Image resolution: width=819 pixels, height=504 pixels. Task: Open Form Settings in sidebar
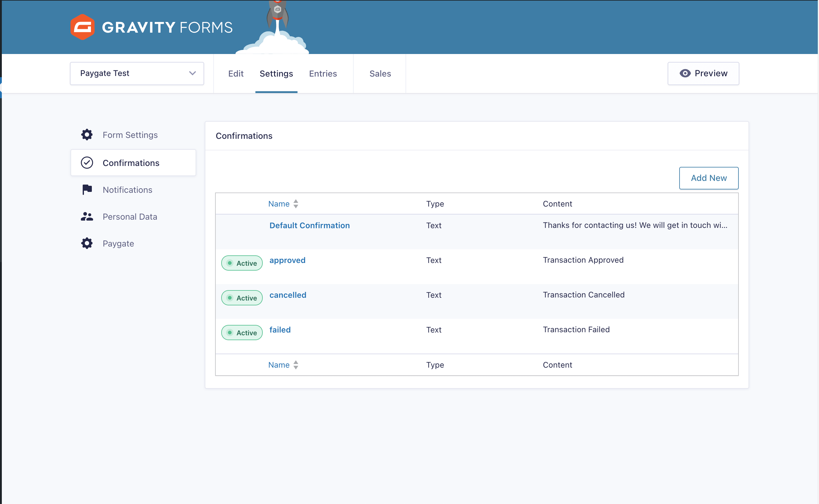pos(133,135)
